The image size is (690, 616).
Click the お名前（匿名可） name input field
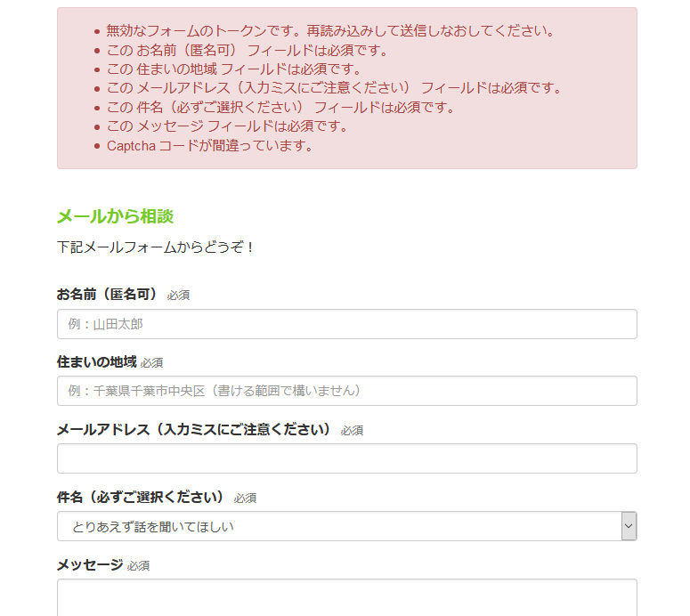[x=346, y=324]
